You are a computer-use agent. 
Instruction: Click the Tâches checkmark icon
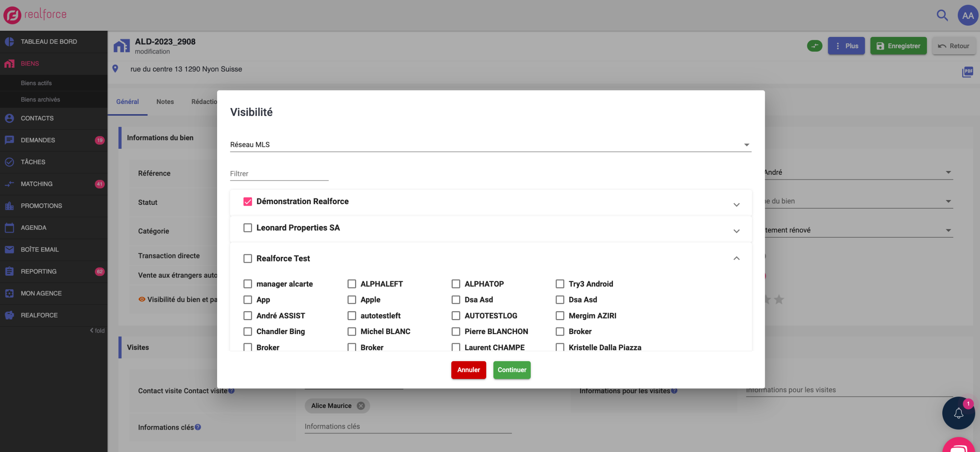coord(9,162)
